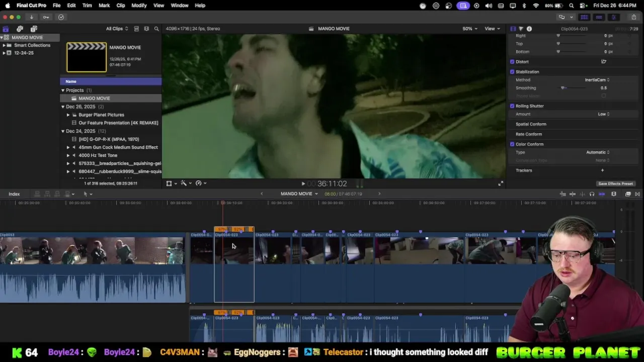Show the Titles and Generators sidebar

tap(34, 29)
